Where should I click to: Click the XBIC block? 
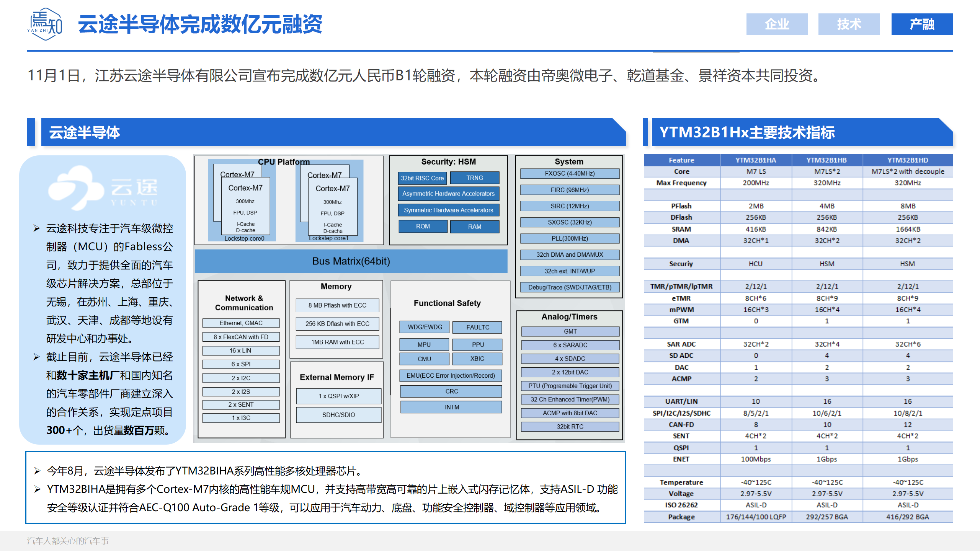477,359
